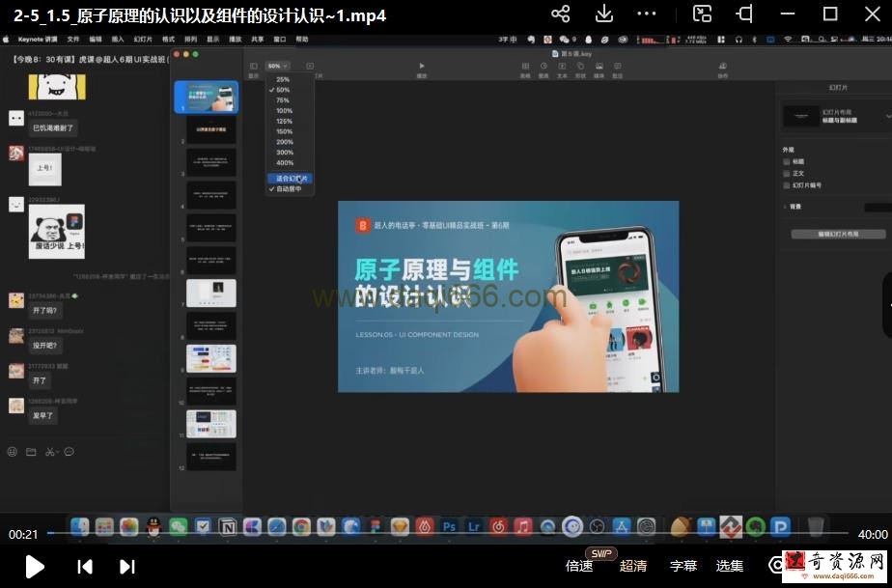Open the Keynote 讲演 application menu

point(38,40)
